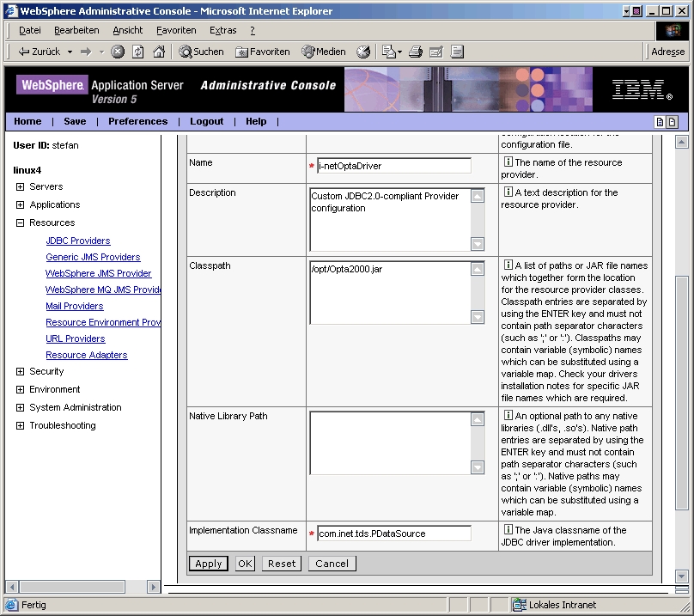The image size is (694, 616).
Task: Click second page icon in console navigation bar
Action: [672, 122]
